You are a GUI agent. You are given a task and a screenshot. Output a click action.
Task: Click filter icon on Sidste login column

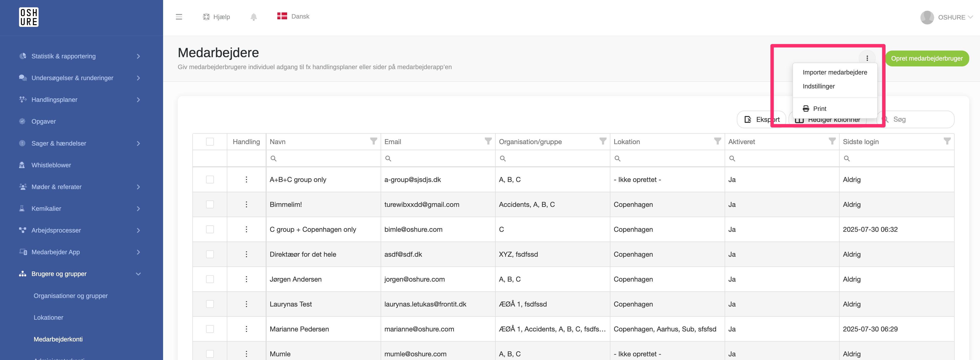click(947, 141)
